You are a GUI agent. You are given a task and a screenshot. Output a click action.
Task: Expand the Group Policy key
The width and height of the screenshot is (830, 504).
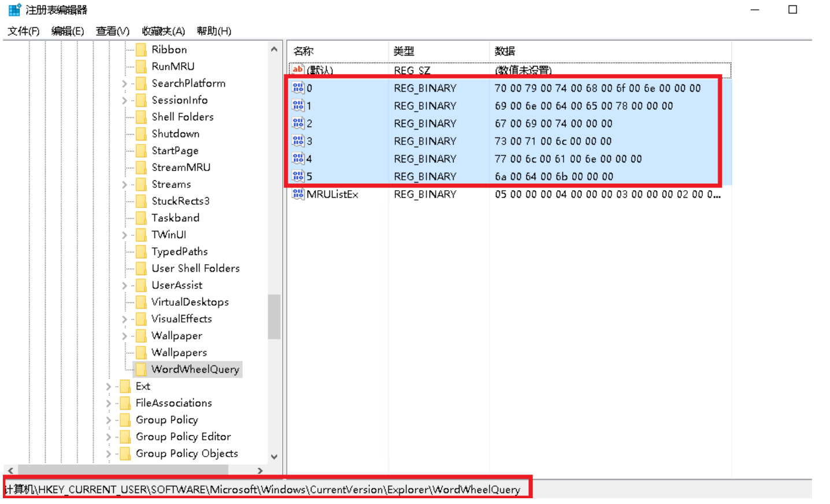pos(108,420)
